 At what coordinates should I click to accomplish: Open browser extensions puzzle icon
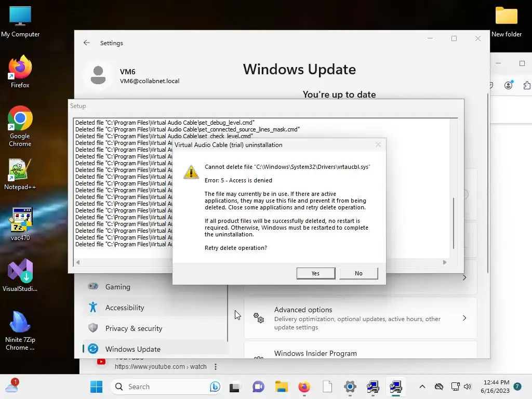click(527, 85)
